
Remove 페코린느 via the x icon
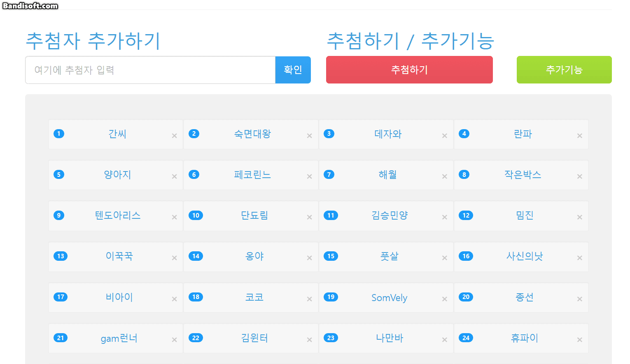pos(309,176)
